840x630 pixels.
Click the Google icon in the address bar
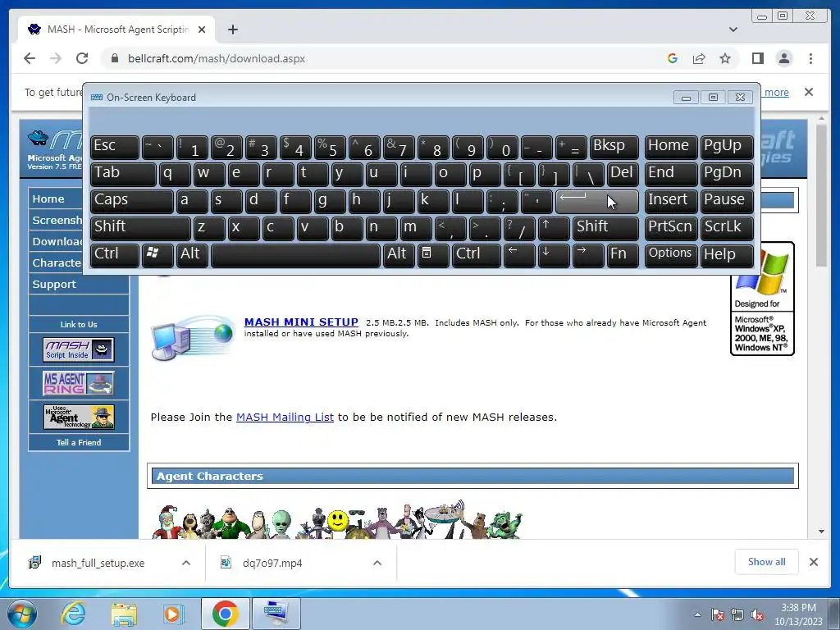(673, 58)
